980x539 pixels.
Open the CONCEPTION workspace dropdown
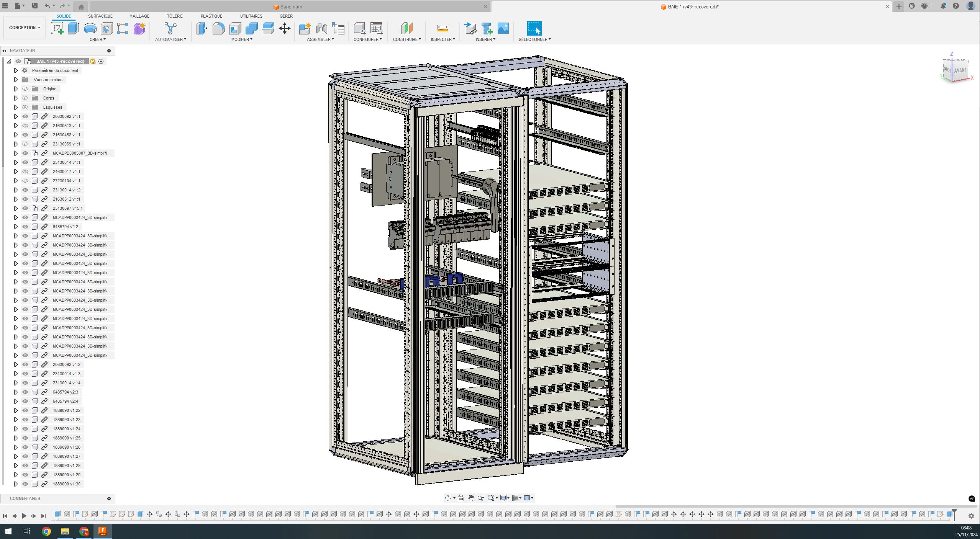pos(25,28)
